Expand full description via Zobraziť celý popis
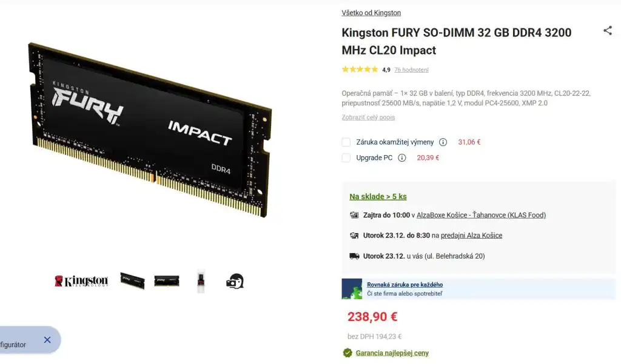 tap(368, 117)
